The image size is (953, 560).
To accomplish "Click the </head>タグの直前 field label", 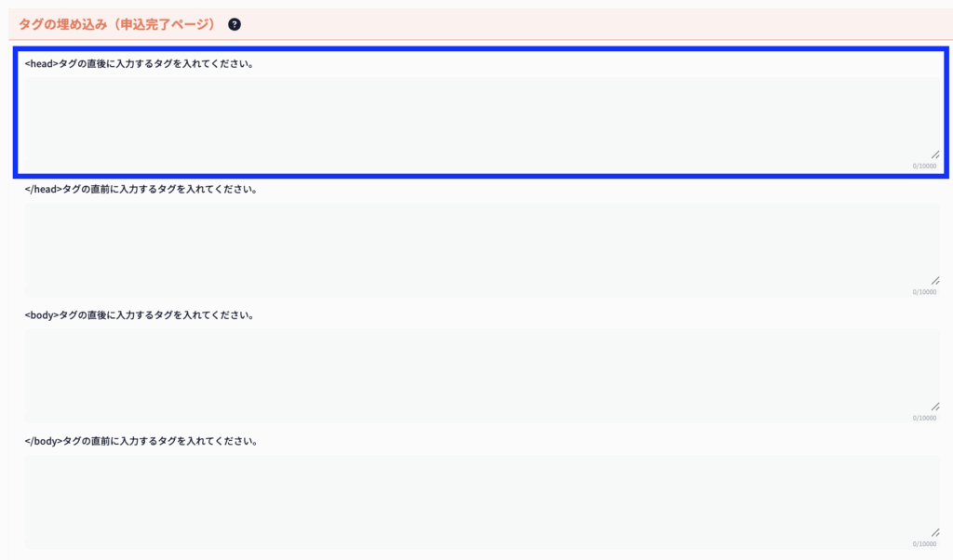I will click(x=141, y=189).
